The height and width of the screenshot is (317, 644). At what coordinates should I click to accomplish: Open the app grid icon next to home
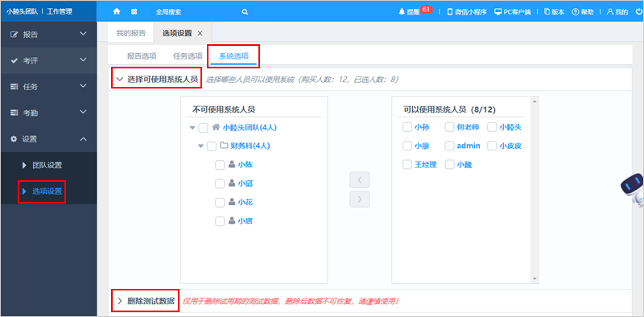(x=134, y=12)
